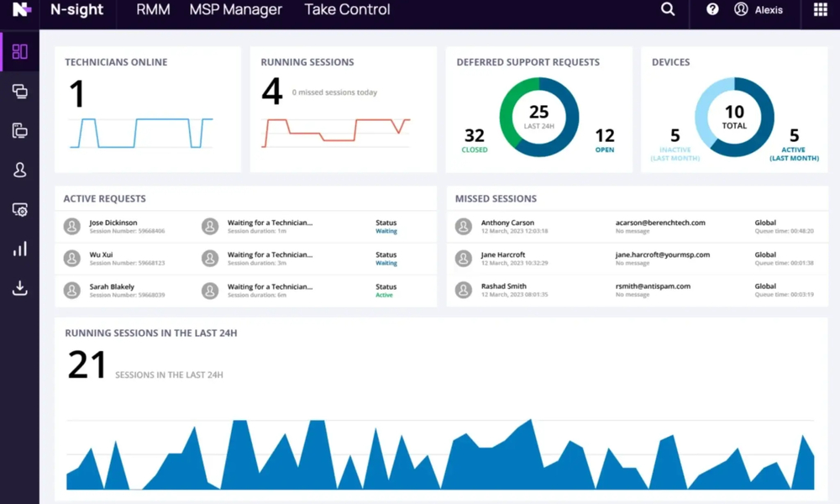
Task: Open the Alexis account menu
Action: 763,9
